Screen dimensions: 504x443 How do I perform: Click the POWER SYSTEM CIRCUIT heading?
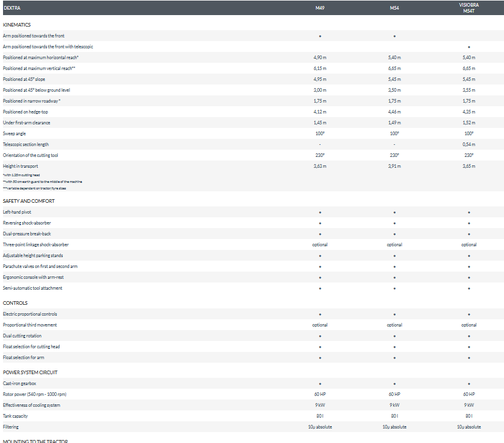click(x=30, y=372)
